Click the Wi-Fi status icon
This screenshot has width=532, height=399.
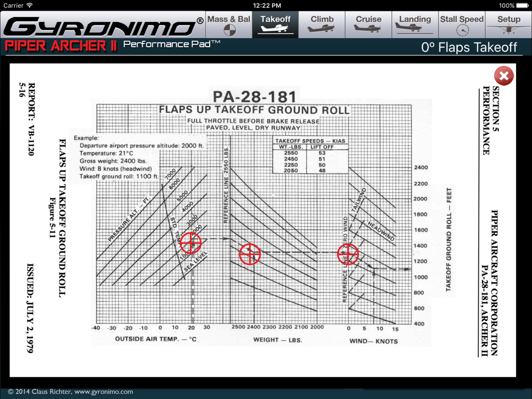pyautogui.click(x=29, y=5)
